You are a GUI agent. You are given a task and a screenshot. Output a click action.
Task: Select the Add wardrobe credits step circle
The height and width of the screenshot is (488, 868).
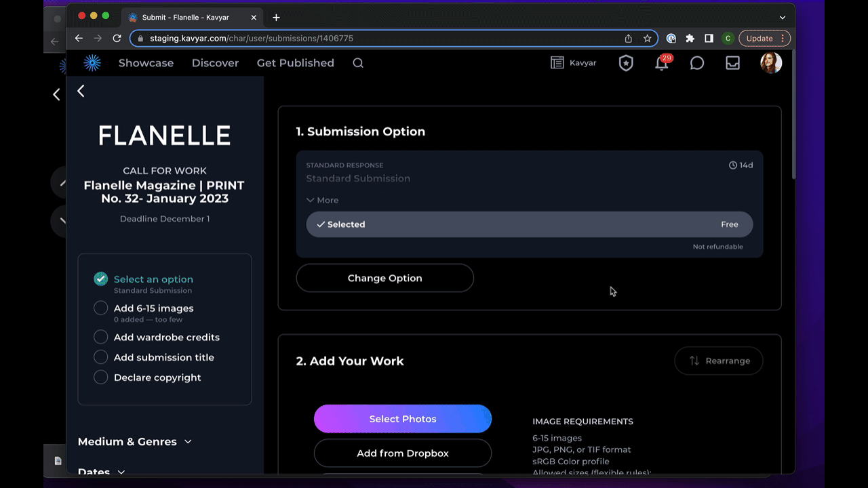click(101, 337)
